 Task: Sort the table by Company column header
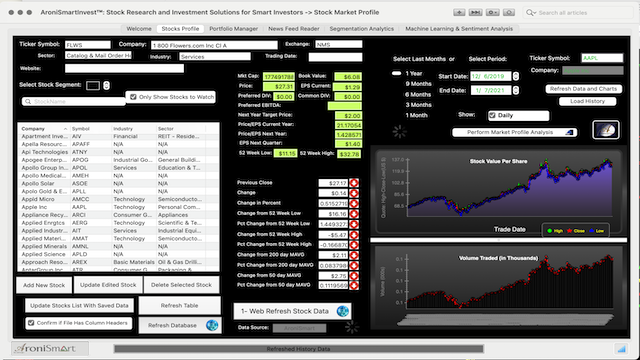click(x=44, y=129)
